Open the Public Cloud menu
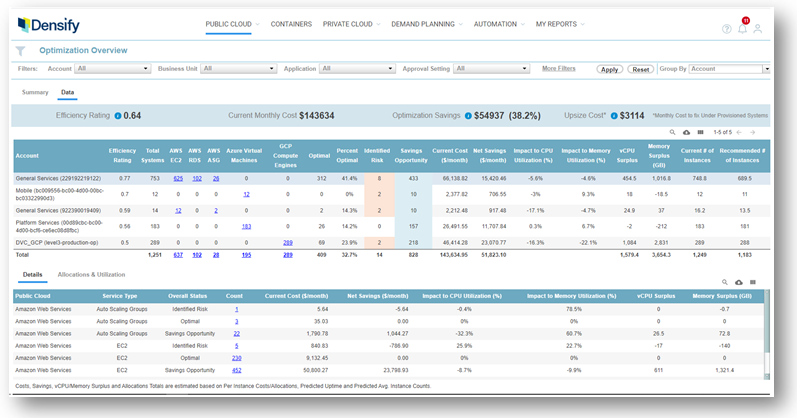Screen dimensions: 797x418 click(231, 23)
